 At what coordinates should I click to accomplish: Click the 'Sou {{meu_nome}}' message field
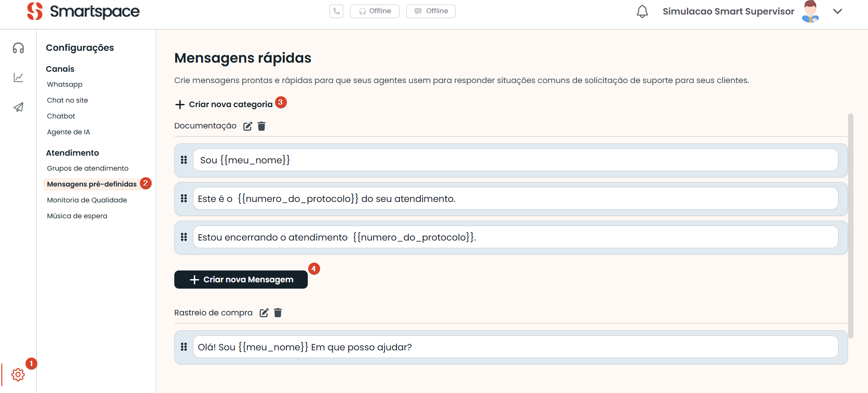click(515, 160)
